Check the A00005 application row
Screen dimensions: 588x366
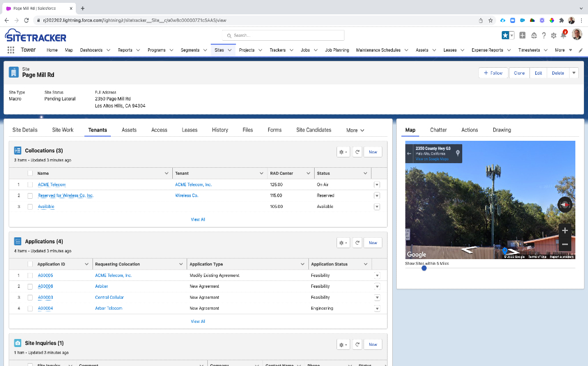click(x=30, y=276)
